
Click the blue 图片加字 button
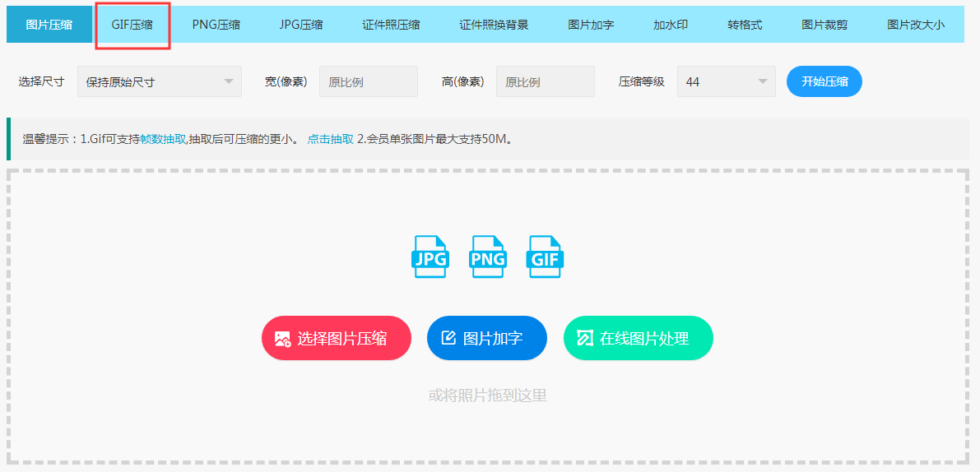pyautogui.click(x=486, y=338)
